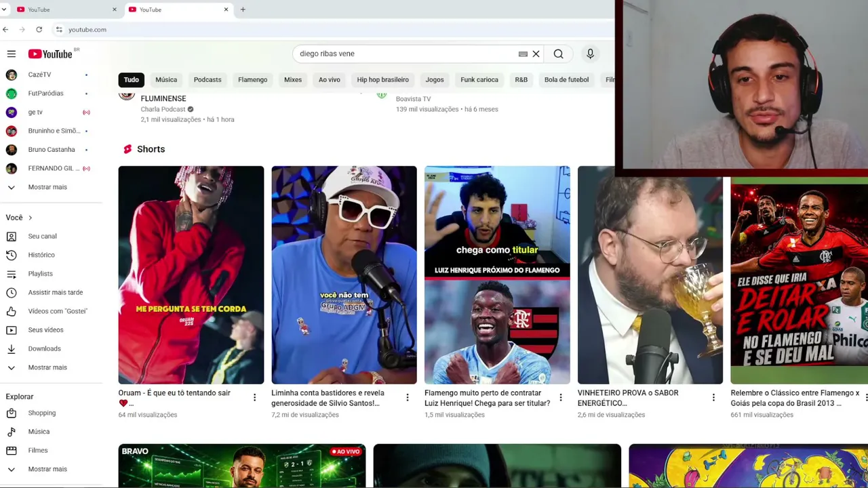Expand Explorar section's Mostrar mais

click(x=47, y=469)
